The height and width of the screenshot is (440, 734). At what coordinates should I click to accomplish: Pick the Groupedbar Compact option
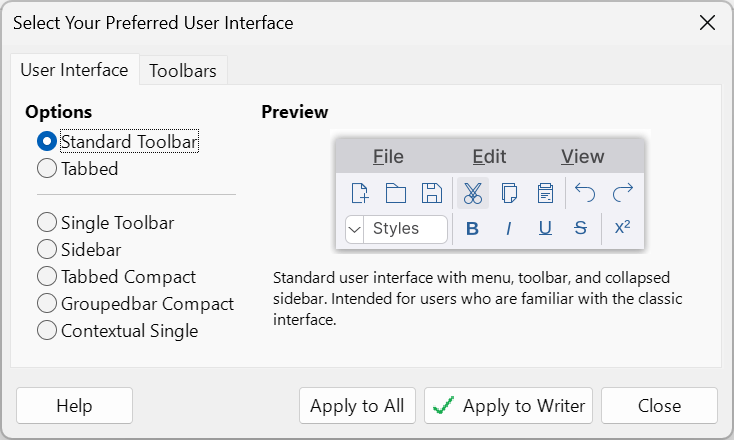pos(135,304)
